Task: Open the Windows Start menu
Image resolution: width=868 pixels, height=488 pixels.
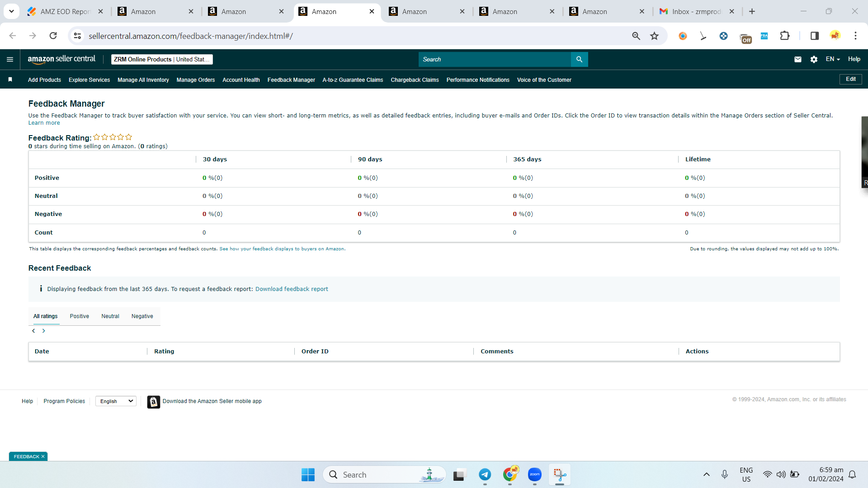Action: pos(308,475)
